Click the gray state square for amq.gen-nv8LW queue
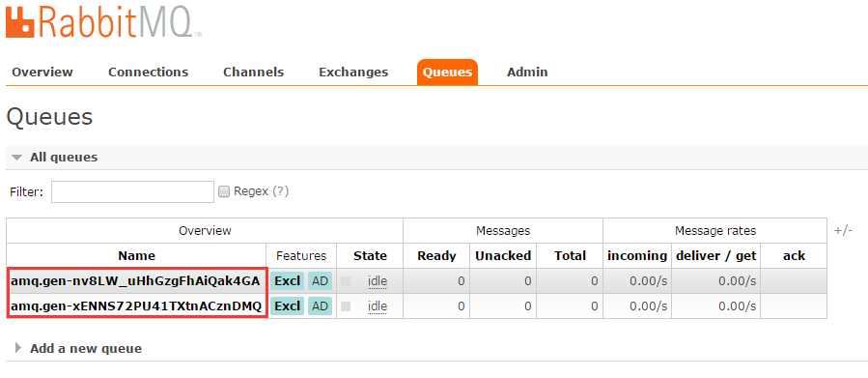Viewport: 868px width, 378px height. pyautogui.click(x=346, y=281)
